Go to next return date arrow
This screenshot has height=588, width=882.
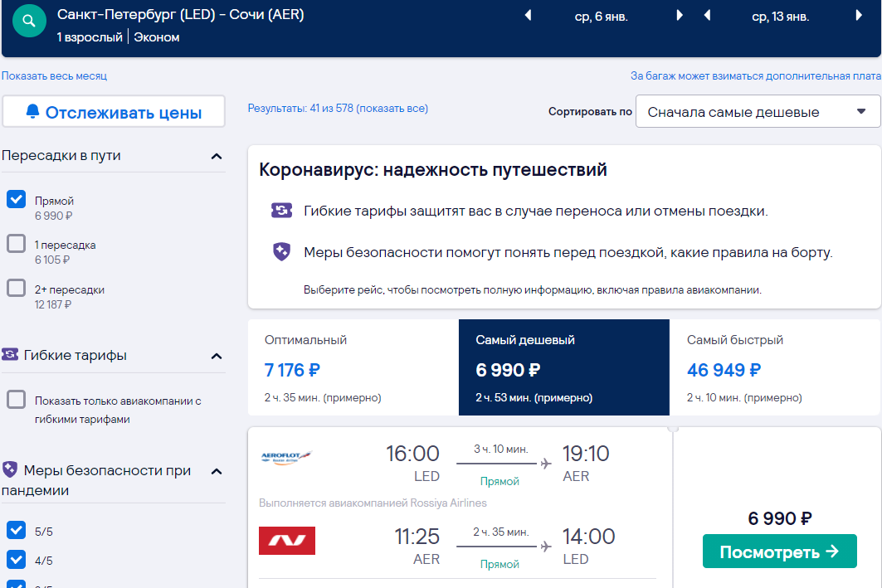pos(859,15)
